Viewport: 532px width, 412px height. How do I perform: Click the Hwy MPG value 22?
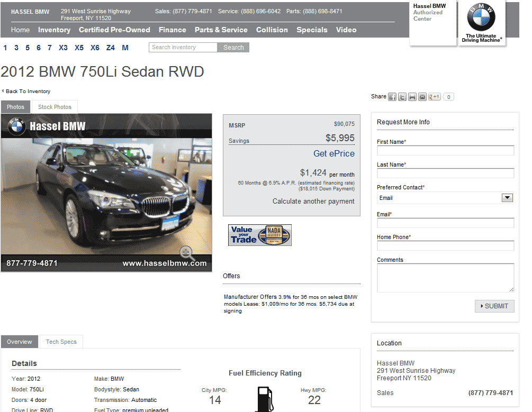(x=314, y=400)
